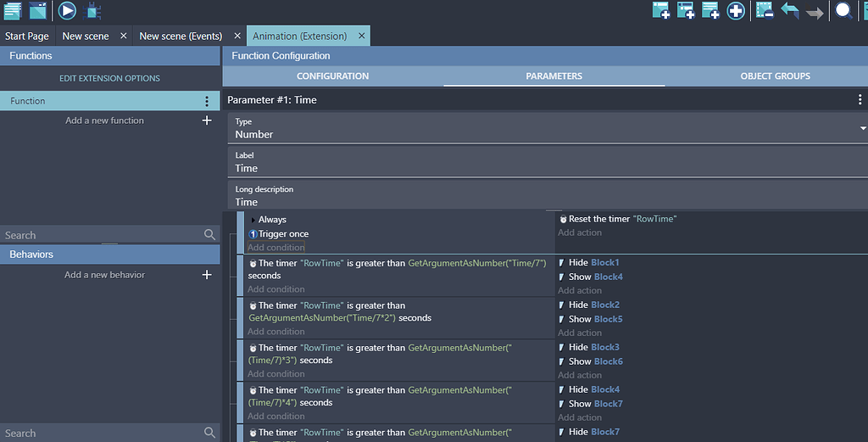Close the New scene tab
The height and width of the screenshot is (442, 868).
tap(124, 36)
